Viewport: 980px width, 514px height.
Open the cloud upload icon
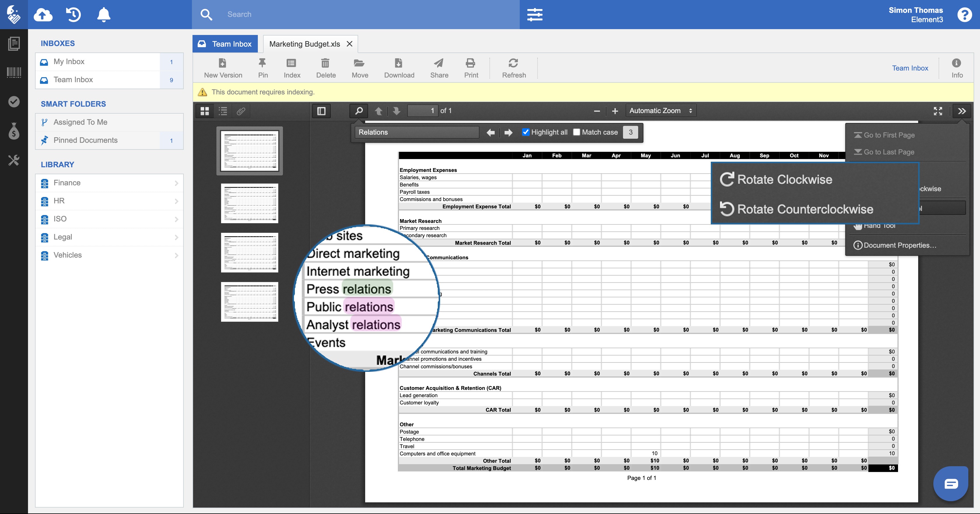click(43, 15)
